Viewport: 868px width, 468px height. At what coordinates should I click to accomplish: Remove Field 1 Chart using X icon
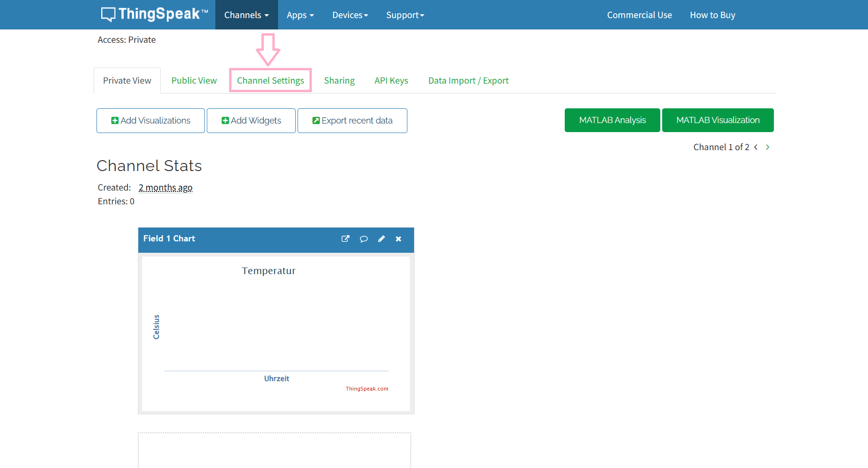[x=398, y=239]
